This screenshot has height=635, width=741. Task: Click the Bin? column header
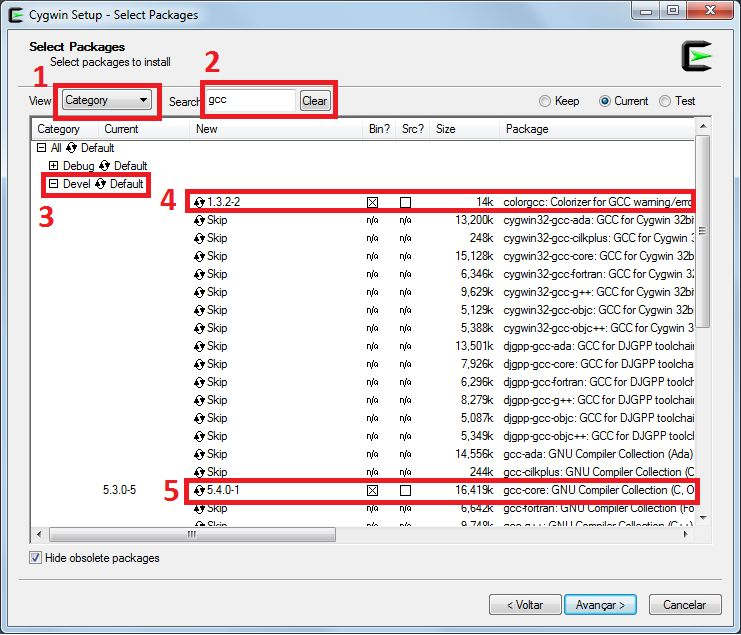point(379,129)
